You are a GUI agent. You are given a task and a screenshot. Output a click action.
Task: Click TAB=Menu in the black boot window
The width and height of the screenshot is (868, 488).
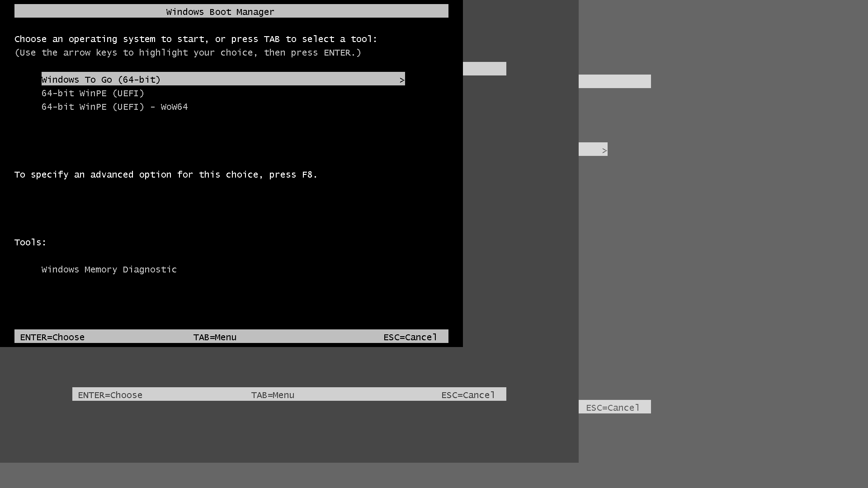pyautogui.click(x=215, y=338)
